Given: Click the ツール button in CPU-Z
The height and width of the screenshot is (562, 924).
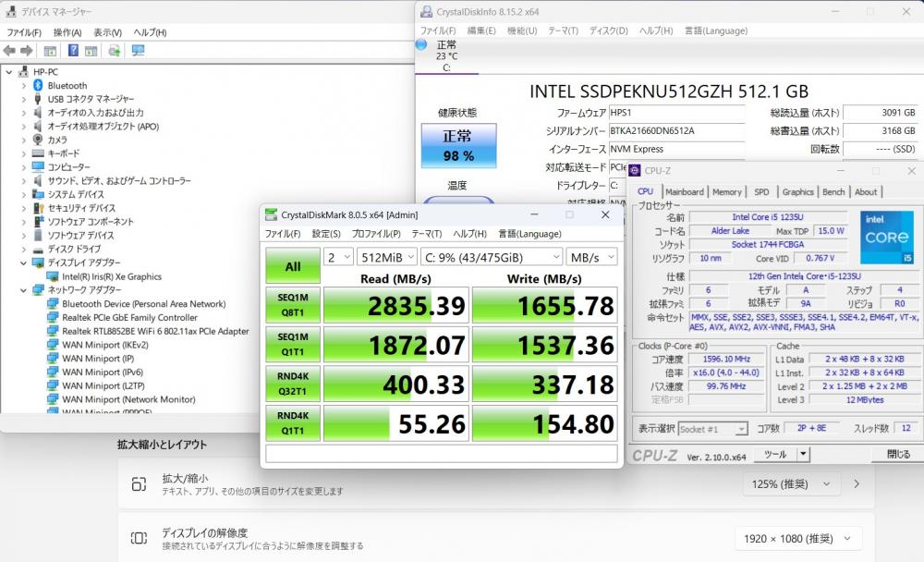Looking at the screenshot, I should [774, 454].
